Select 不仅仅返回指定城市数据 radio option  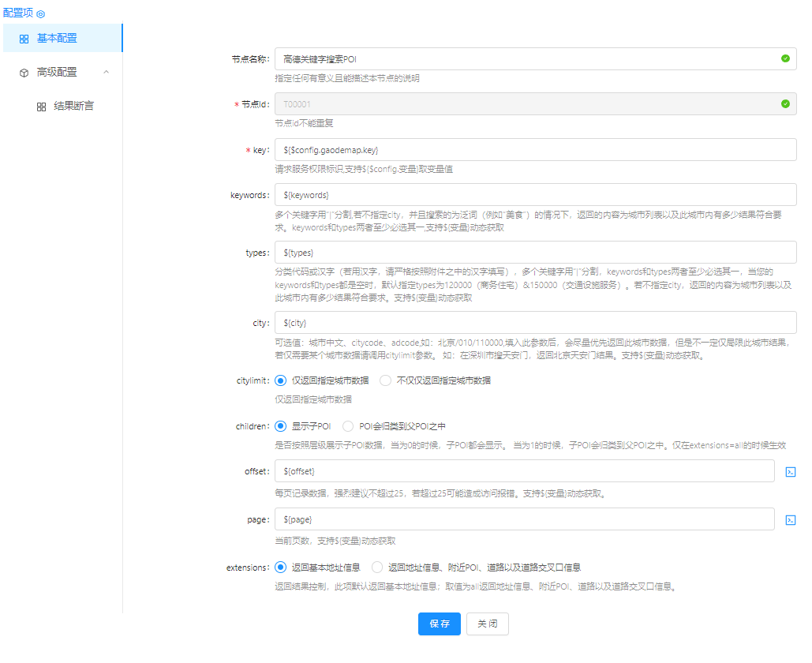(385, 380)
